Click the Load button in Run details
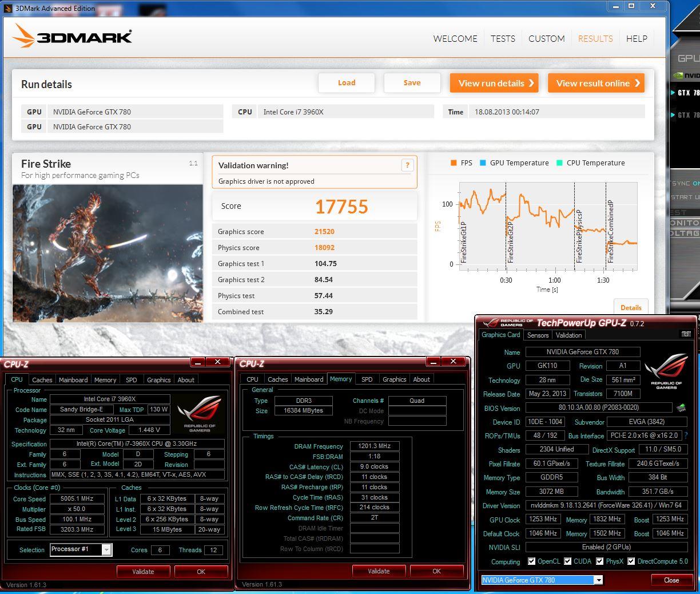Image resolution: width=700 pixels, height=594 pixels. [347, 83]
